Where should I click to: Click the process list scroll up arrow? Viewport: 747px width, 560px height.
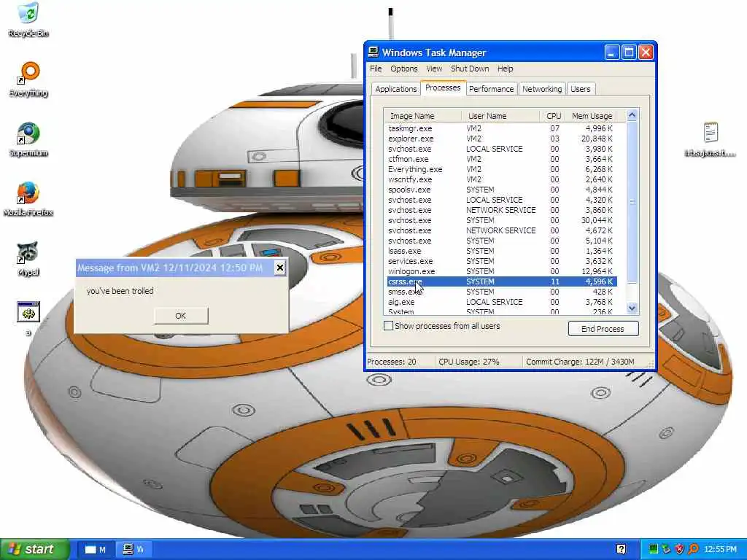(x=632, y=114)
